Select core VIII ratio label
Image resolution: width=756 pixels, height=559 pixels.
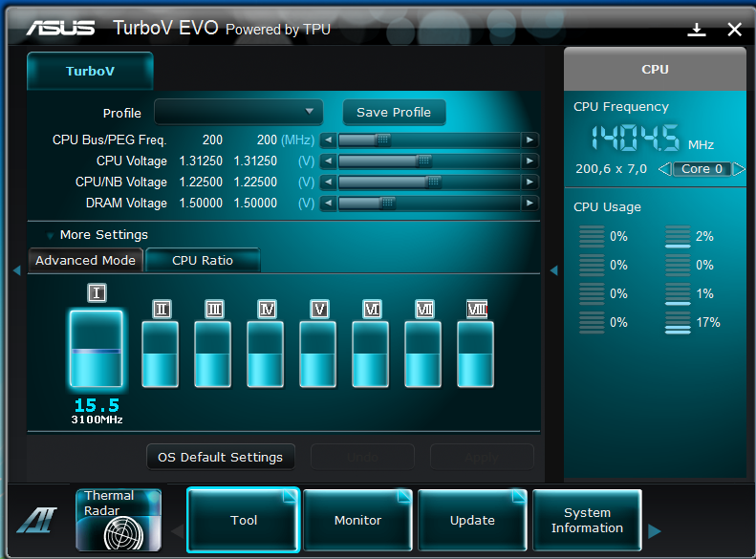coord(477,309)
